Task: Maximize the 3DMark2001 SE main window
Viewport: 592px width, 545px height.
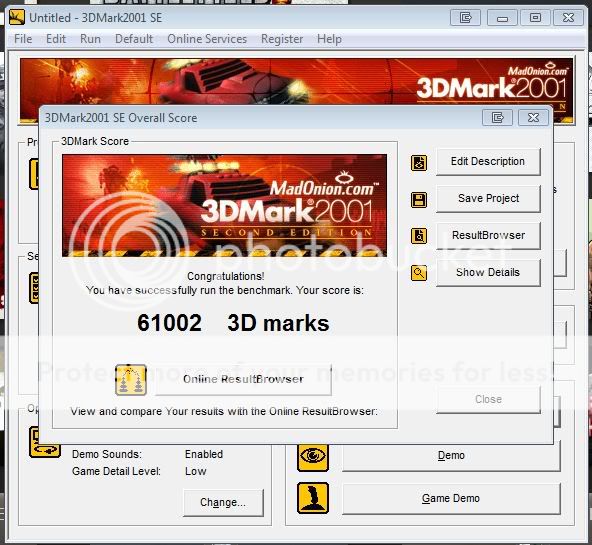Action: coord(535,18)
